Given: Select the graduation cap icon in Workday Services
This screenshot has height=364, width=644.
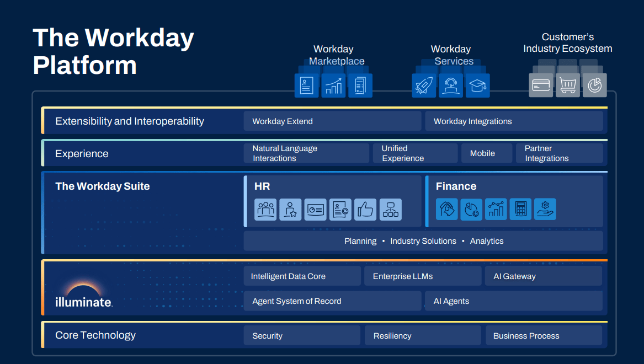Looking at the screenshot, I should pos(478,85).
